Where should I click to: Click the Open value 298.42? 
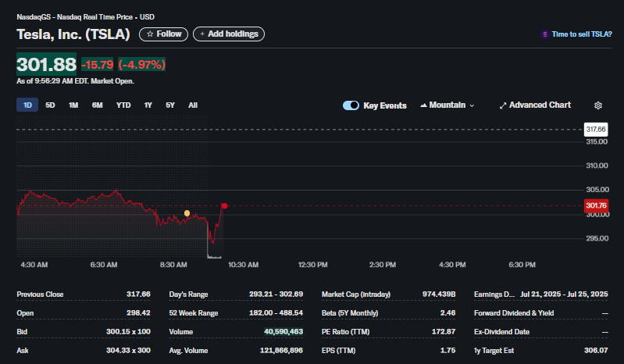point(138,313)
